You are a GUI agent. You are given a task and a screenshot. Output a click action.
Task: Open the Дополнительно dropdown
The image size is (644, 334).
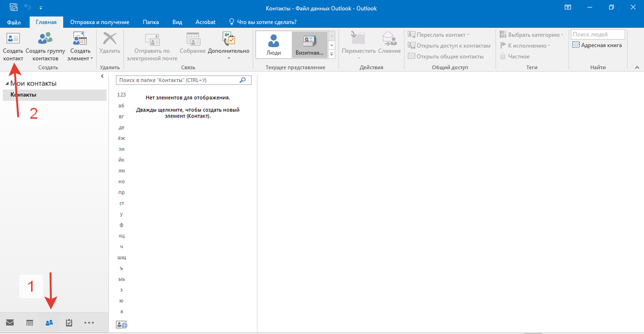pos(229,46)
